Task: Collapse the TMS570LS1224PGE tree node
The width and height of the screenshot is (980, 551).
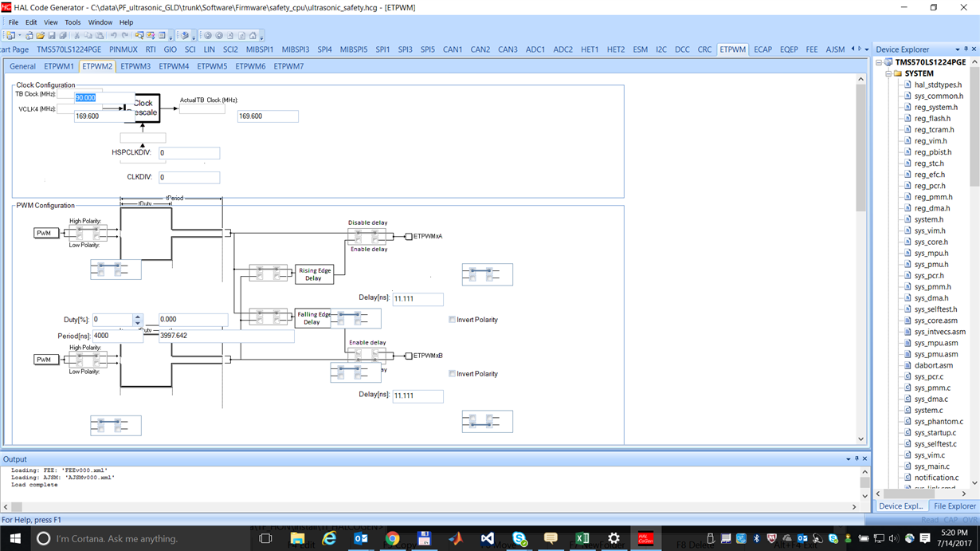Action: [879, 62]
